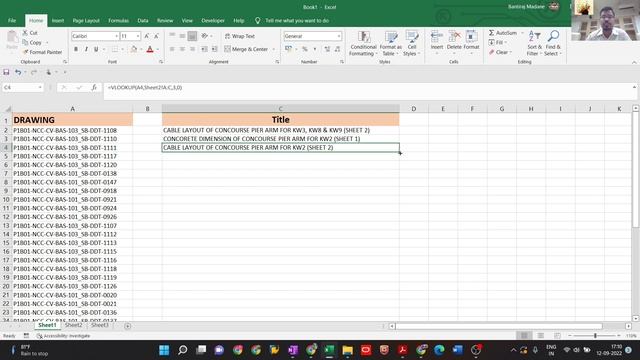Open the Developer tab

[x=213, y=20]
